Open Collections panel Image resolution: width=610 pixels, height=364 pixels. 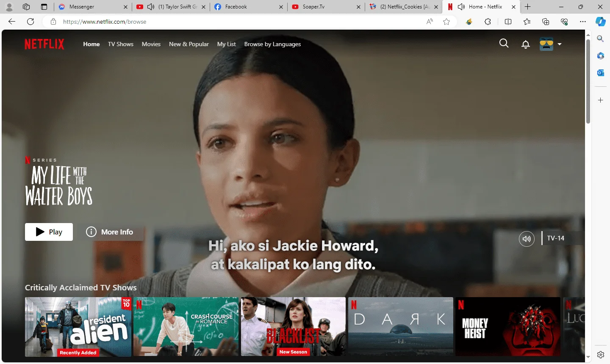(x=546, y=22)
